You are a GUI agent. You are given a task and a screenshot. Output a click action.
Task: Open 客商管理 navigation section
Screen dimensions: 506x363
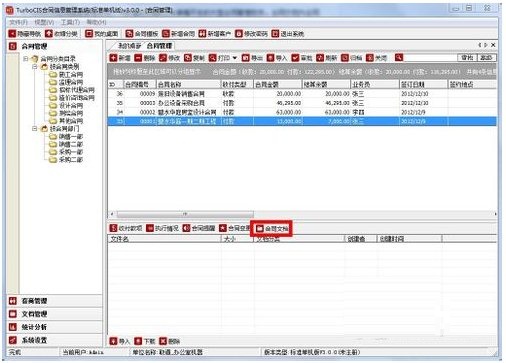pos(54,301)
